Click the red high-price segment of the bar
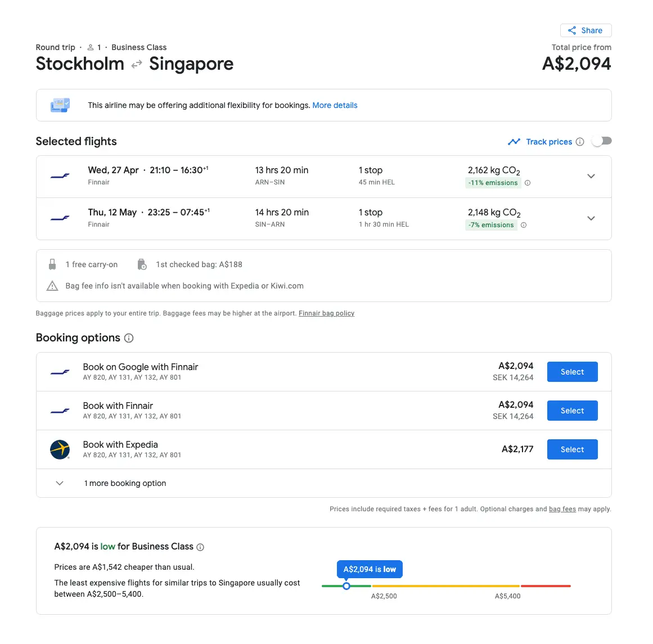The height and width of the screenshot is (644, 653). (x=546, y=586)
